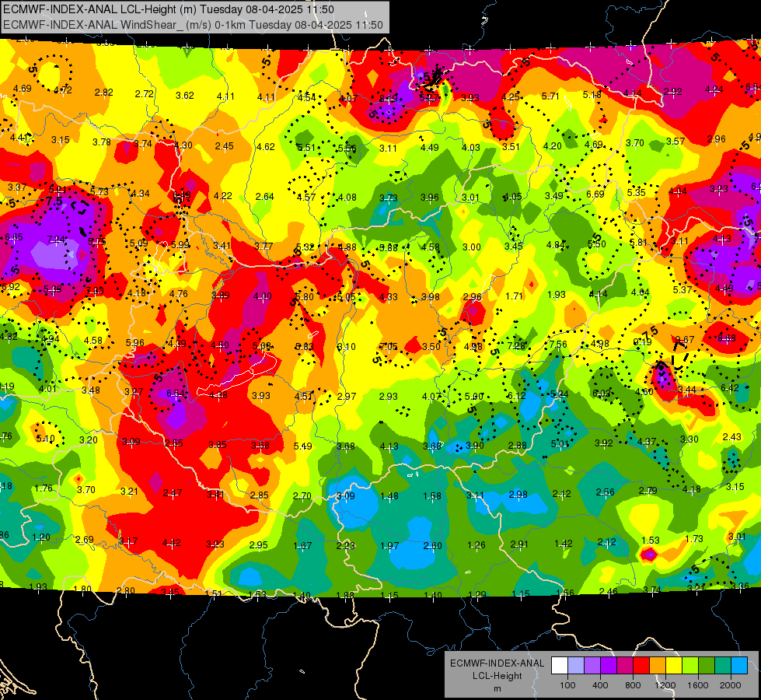This screenshot has height=700, width=761.
Task: Select the grid value 2.43
Action: point(732,436)
